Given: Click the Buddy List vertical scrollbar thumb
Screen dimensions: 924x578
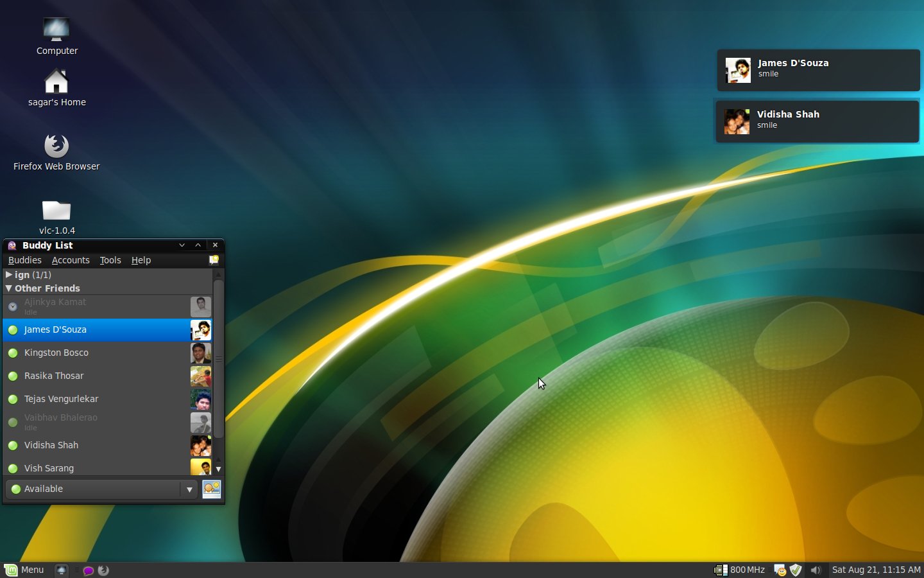Looking at the screenshot, I should (219, 359).
